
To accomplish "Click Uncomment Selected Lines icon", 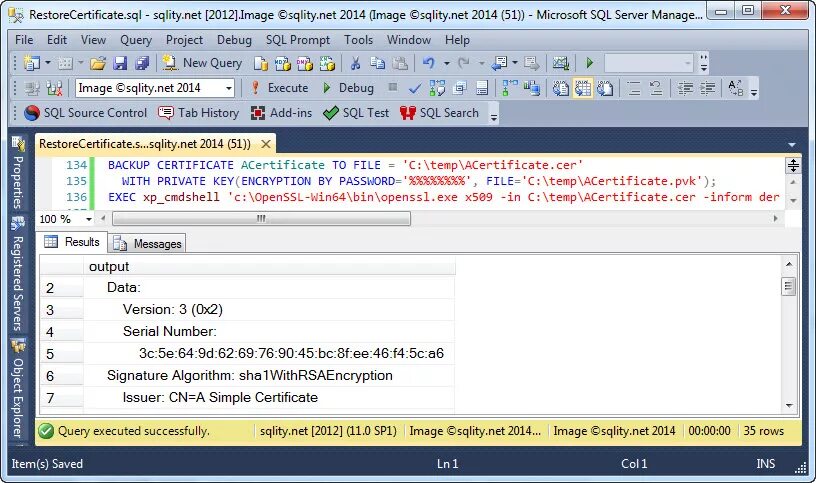I will point(656,88).
